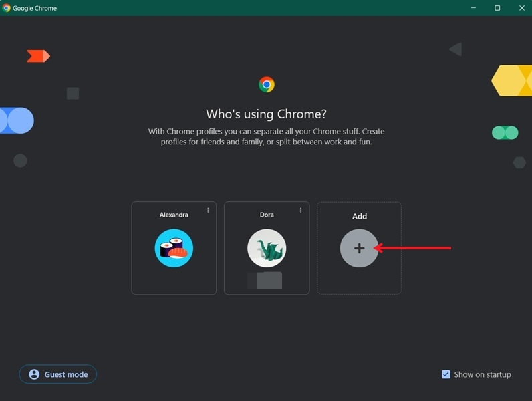Open the Alexandra profile sushi avatar
Screen dimensions: 532x401
(x=174, y=248)
